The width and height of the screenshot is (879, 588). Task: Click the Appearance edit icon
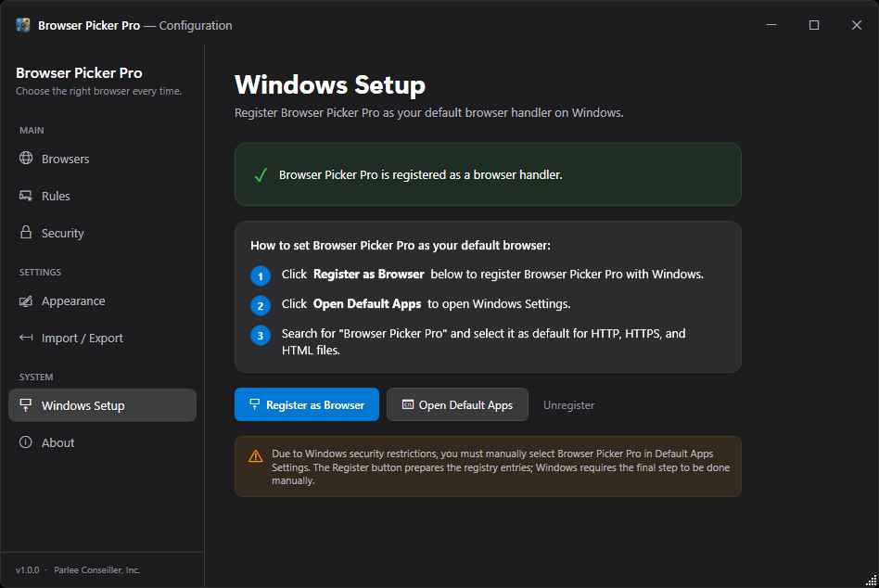point(26,301)
